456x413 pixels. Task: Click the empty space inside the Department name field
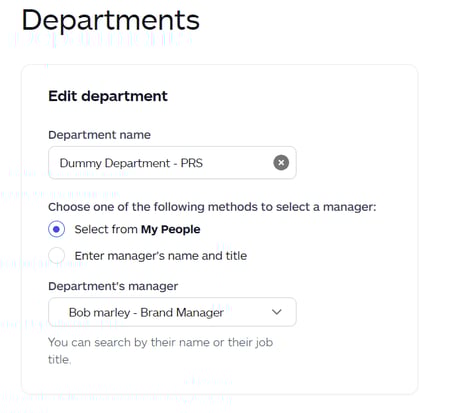pos(237,163)
